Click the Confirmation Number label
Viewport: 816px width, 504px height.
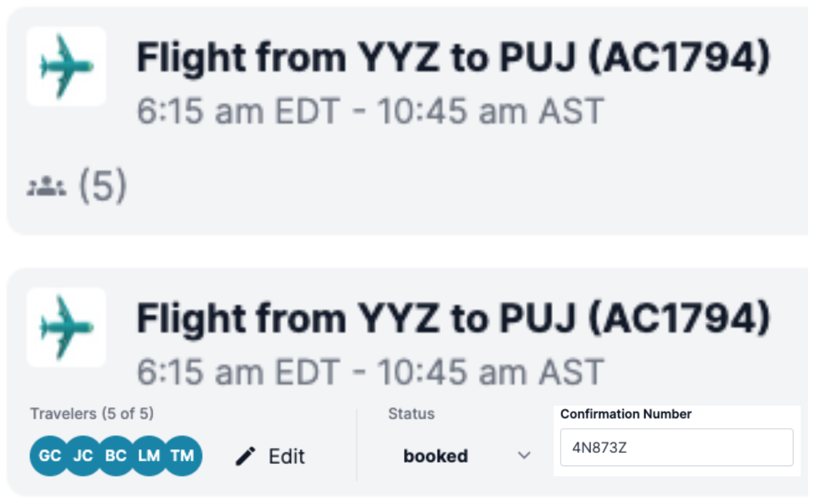point(625,414)
